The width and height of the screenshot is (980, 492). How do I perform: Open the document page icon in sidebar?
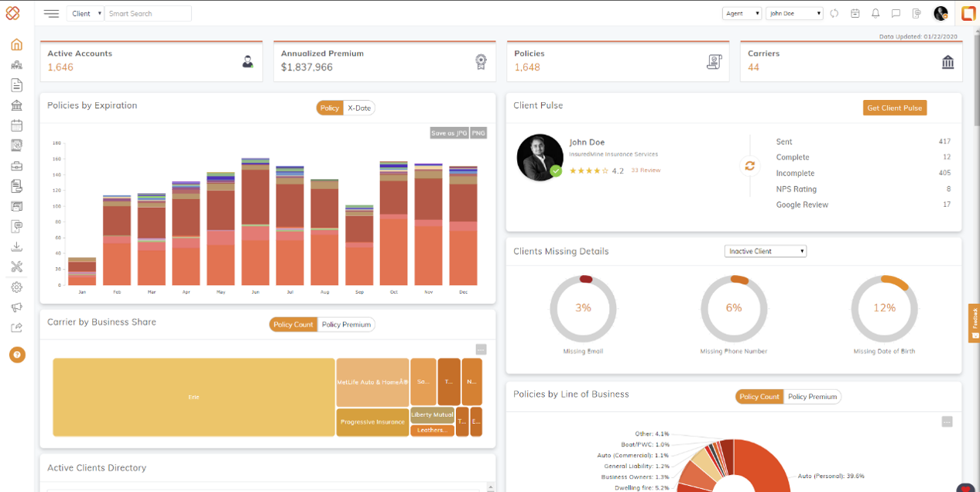click(16, 85)
